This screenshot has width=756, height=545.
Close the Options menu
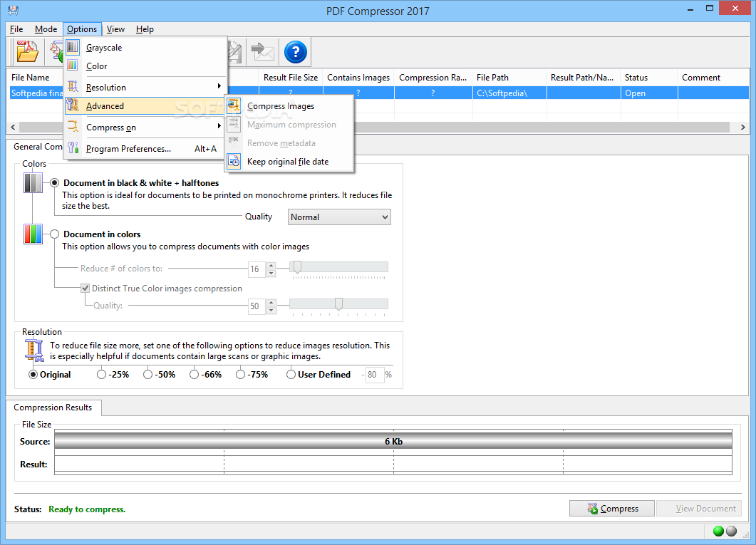point(82,29)
